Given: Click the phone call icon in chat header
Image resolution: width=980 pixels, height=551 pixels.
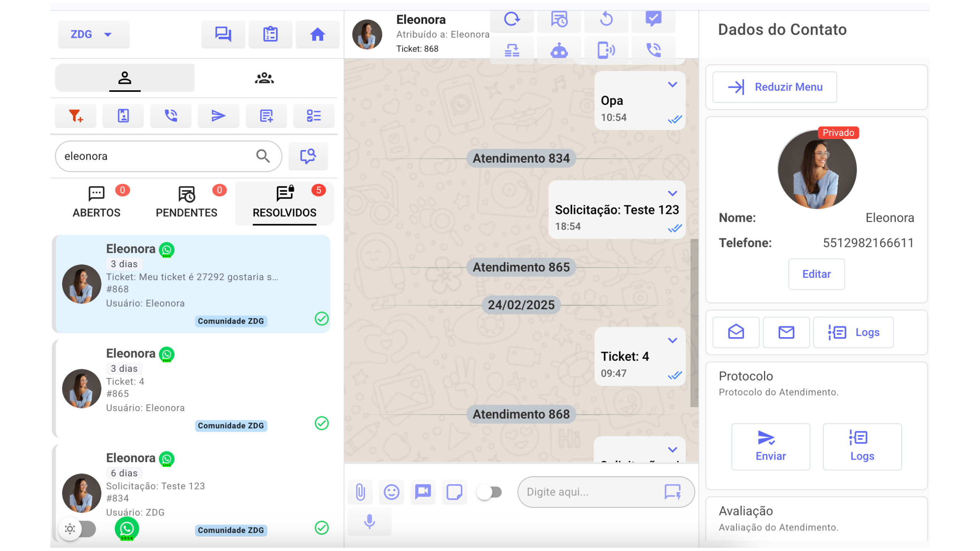Looking at the screenshot, I should tap(653, 50).
